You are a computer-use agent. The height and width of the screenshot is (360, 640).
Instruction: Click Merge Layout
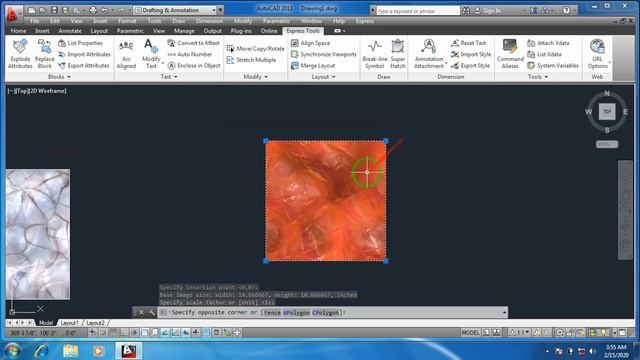(x=313, y=65)
